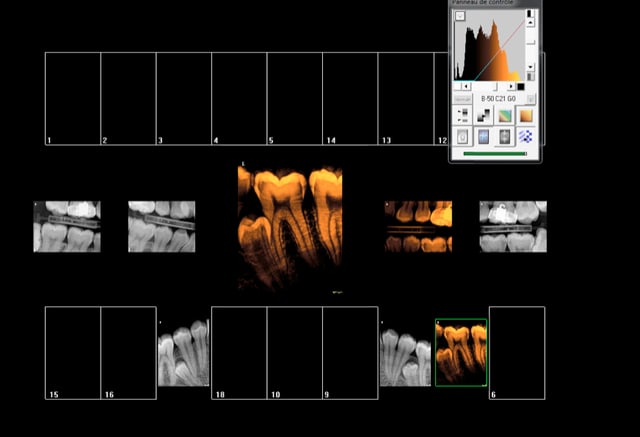640x437 pixels.
Task: Click the levels adjustment icon with arrows
Action: coord(463,115)
